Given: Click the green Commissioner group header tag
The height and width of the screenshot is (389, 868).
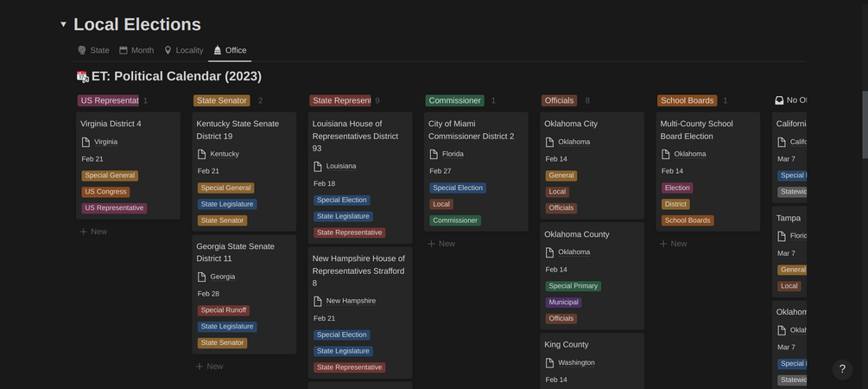Looking at the screenshot, I should (x=454, y=100).
